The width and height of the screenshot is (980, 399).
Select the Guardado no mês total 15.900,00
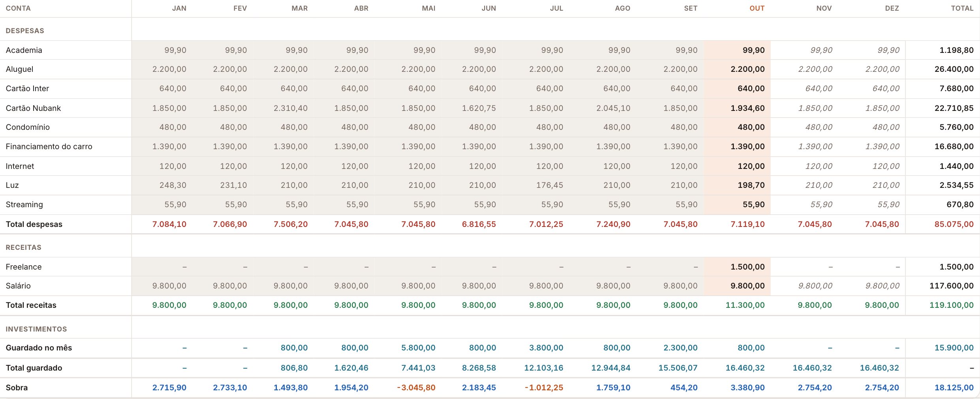[954, 348]
